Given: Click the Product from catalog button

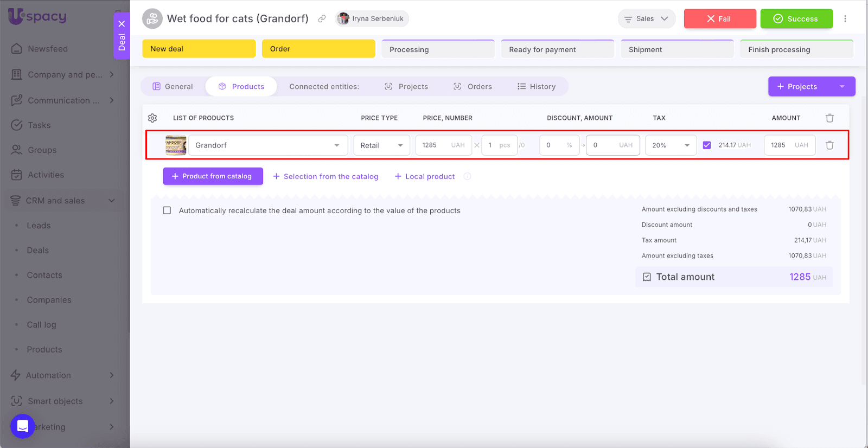Looking at the screenshot, I should 213,176.
